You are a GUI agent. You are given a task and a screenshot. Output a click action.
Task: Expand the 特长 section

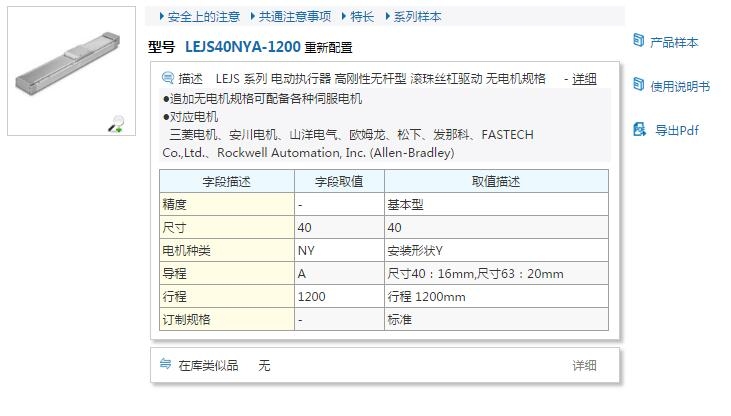359,17
